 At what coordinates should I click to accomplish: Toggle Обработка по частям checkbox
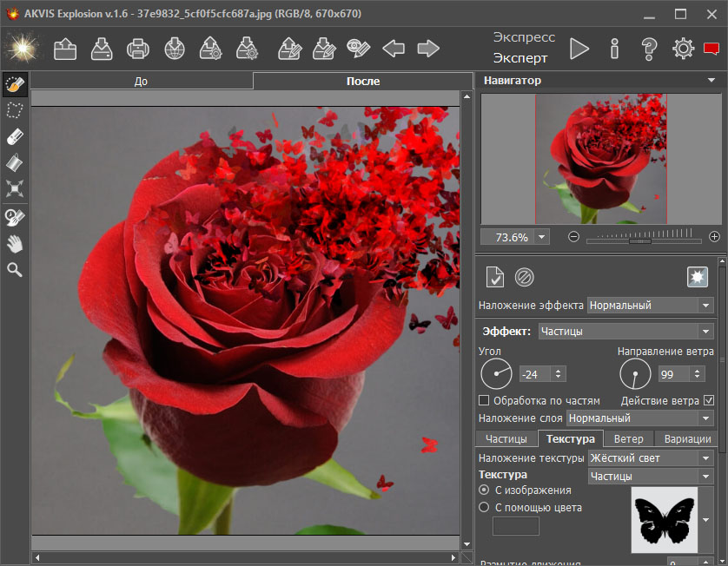pos(484,400)
